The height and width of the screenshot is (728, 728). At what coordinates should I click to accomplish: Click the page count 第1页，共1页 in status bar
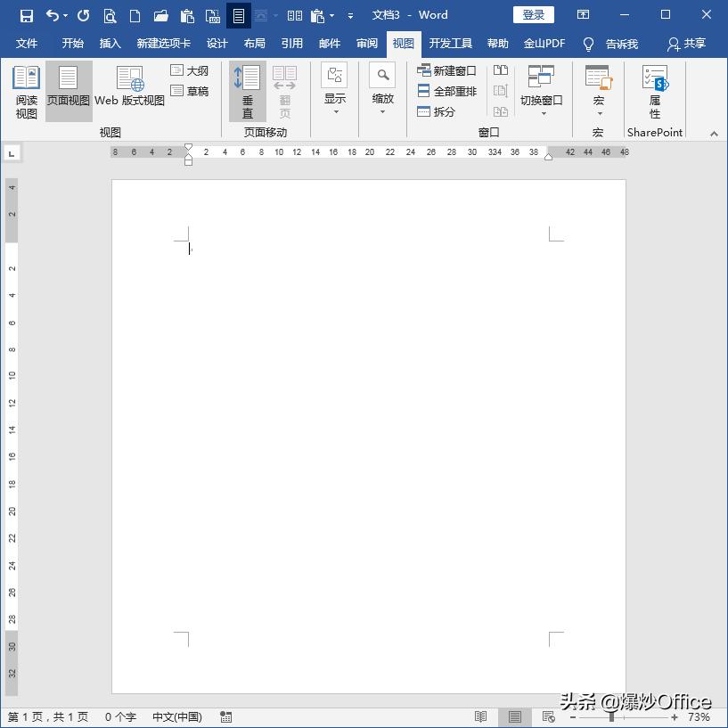(x=48, y=716)
